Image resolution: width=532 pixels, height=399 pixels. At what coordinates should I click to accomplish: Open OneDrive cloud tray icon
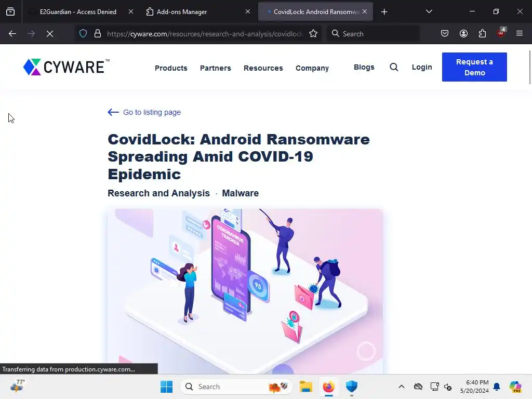coord(418,387)
